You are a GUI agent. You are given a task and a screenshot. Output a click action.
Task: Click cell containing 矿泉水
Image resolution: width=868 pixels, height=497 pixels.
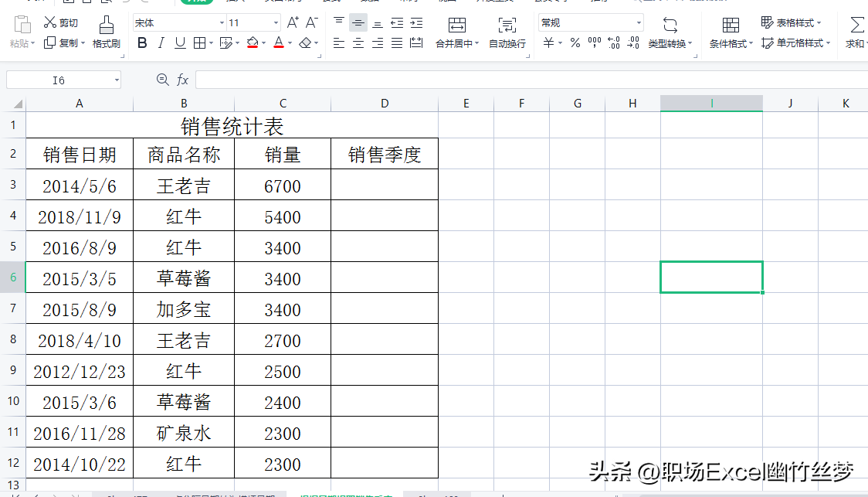coord(184,432)
